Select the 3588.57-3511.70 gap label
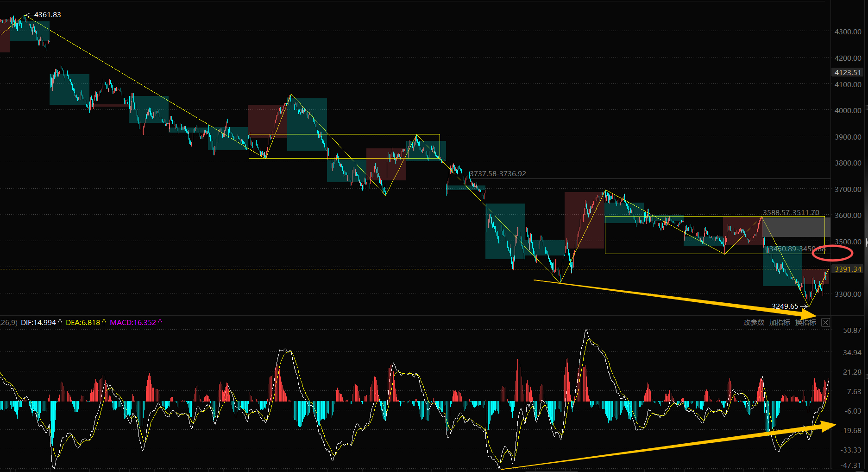The height and width of the screenshot is (472, 868). click(x=791, y=213)
